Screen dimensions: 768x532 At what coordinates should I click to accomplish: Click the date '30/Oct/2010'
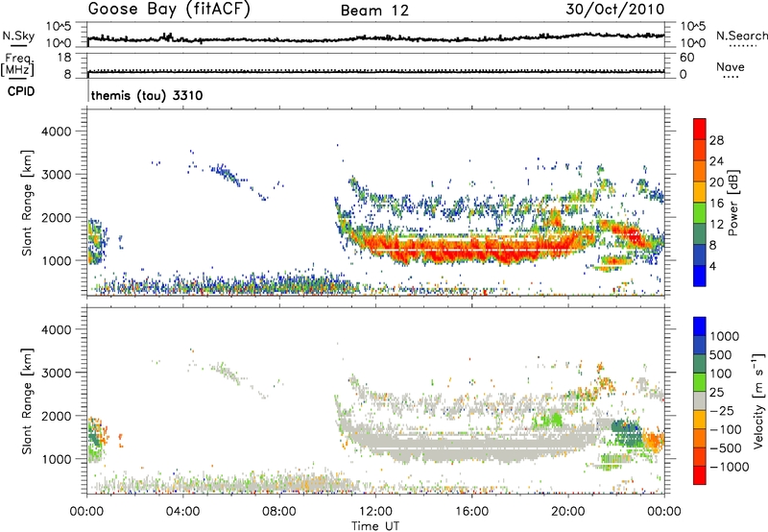[x=615, y=10]
